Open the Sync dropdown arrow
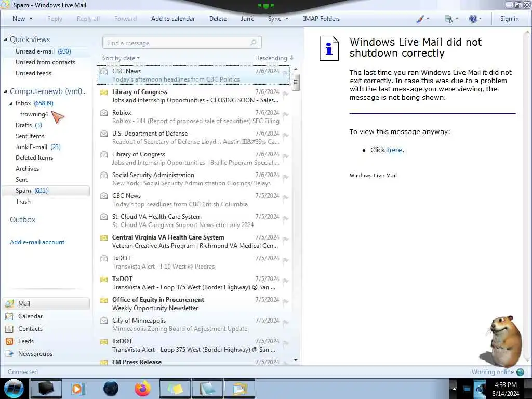This screenshot has width=532, height=399. (x=287, y=19)
